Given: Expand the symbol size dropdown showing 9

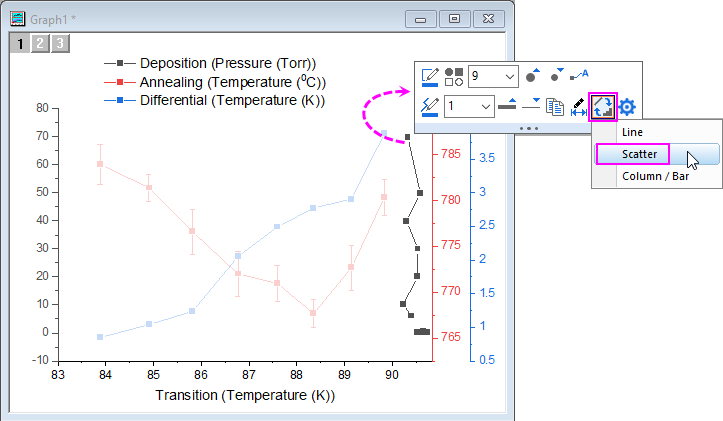Looking at the screenshot, I should (508, 76).
